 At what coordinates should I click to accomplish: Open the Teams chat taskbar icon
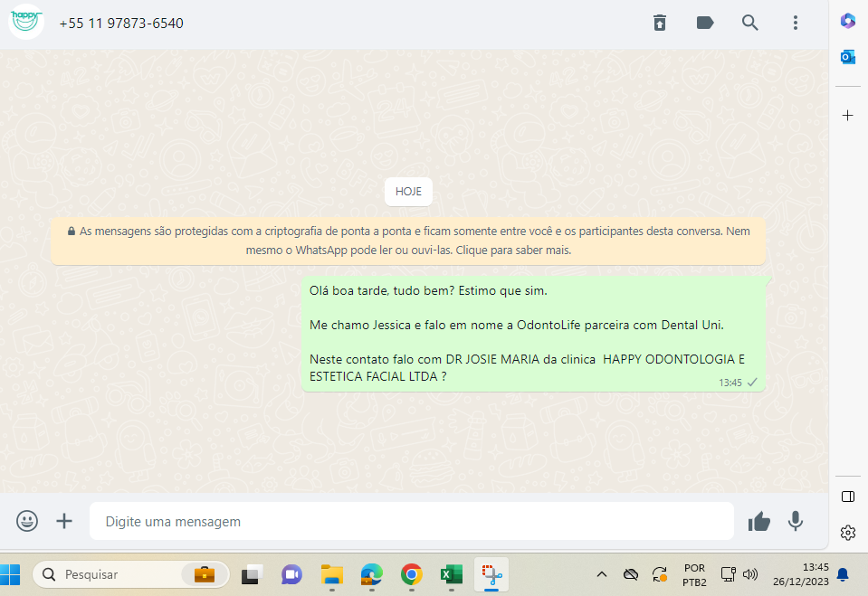coord(291,574)
